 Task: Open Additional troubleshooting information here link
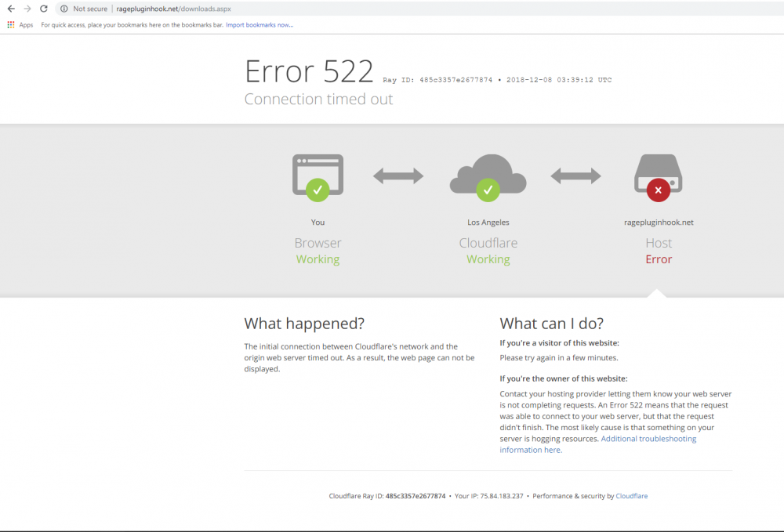point(598,444)
